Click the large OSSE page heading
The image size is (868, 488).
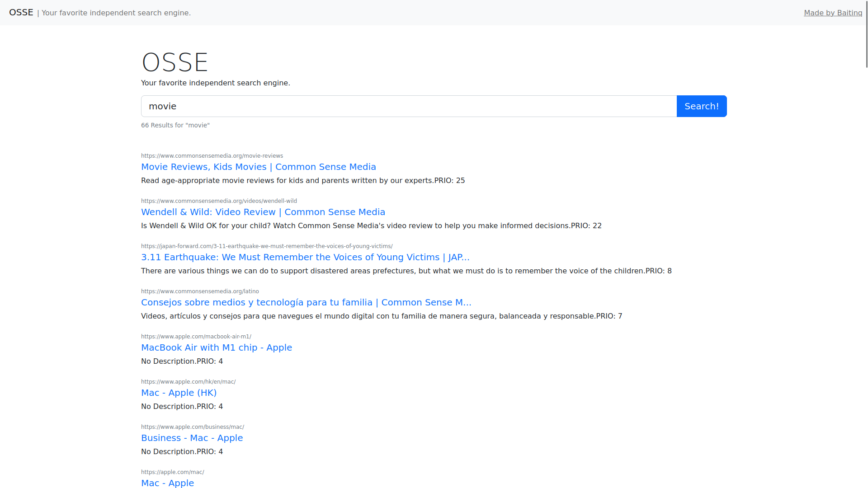(175, 62)
